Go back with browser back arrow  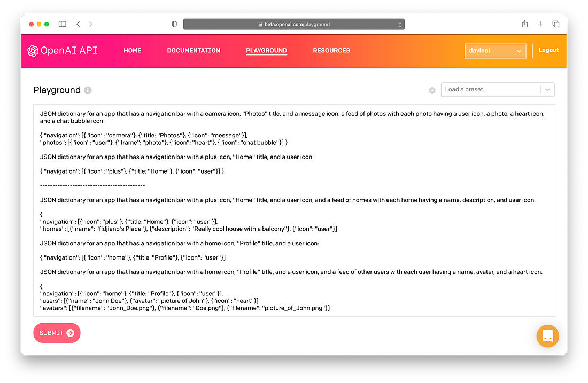78,24
